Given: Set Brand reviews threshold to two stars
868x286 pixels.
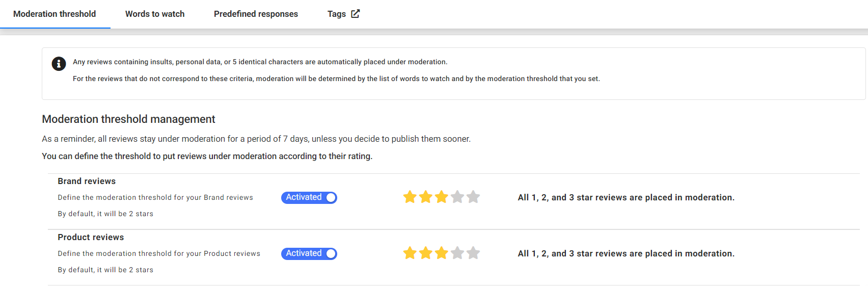Looking at the screenshot, I should (x=426, y=197).
